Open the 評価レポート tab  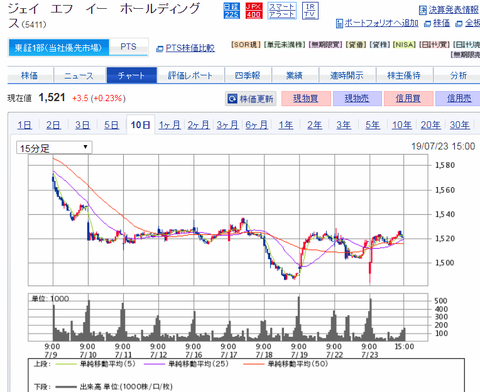point(190,75)
